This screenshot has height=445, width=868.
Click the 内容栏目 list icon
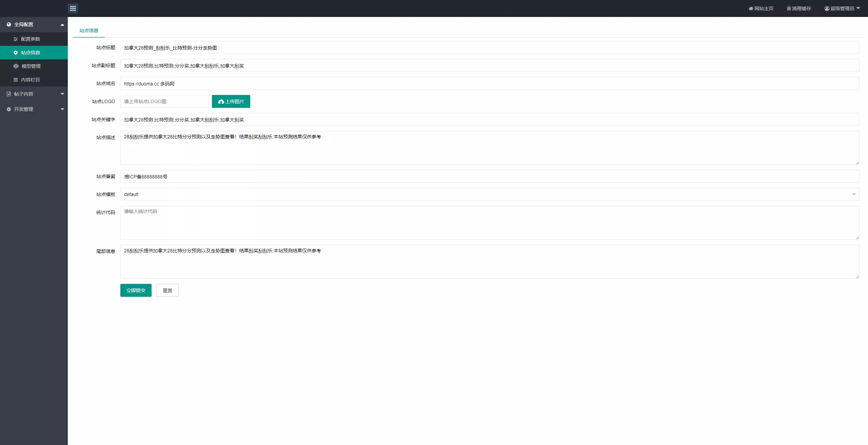click(16, 80)
